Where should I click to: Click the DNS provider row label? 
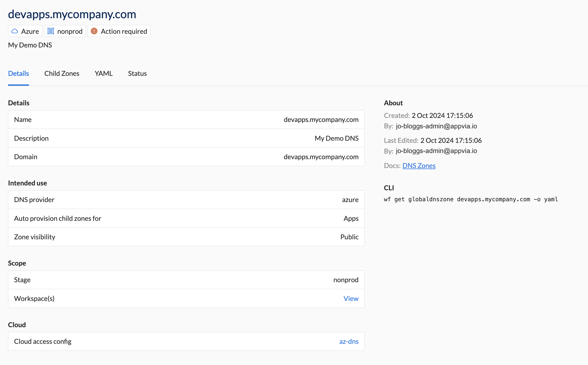[x=34, y=200]
